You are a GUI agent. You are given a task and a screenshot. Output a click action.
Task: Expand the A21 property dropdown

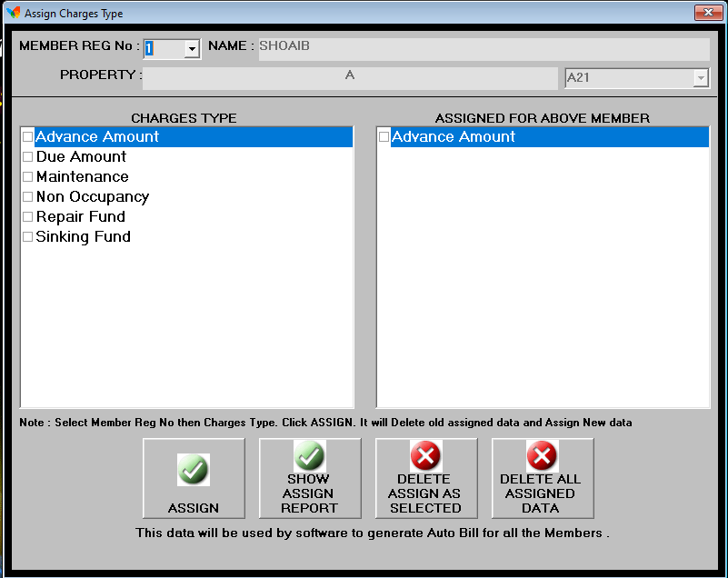[x=701, y=77]
